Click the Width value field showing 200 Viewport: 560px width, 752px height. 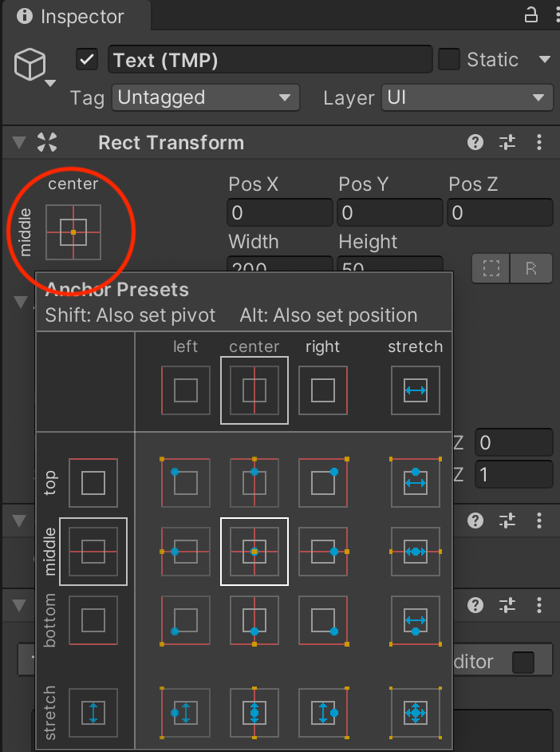279,264
